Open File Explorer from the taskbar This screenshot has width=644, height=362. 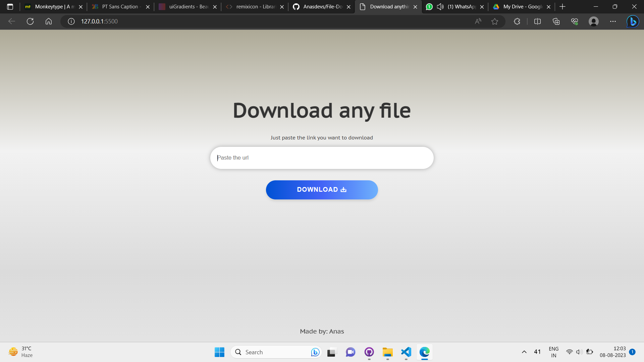pyautogui.click(x=387, y=352)
